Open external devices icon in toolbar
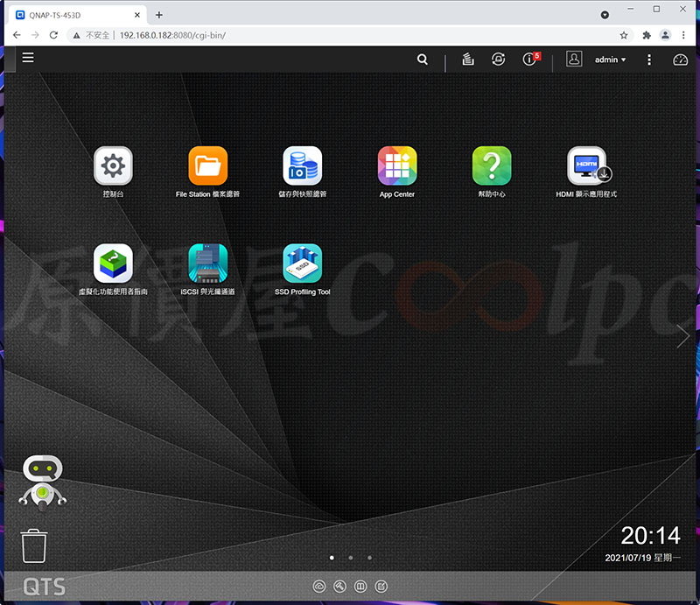Image resolution: width=700 pixels, height=605 pixels. click(x=498, y=59)
